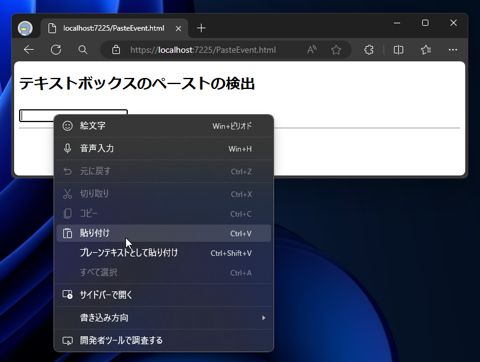This screenshot has height=362, width=480.
Task: Click the コピー menu entry
Action: point(164,214)
